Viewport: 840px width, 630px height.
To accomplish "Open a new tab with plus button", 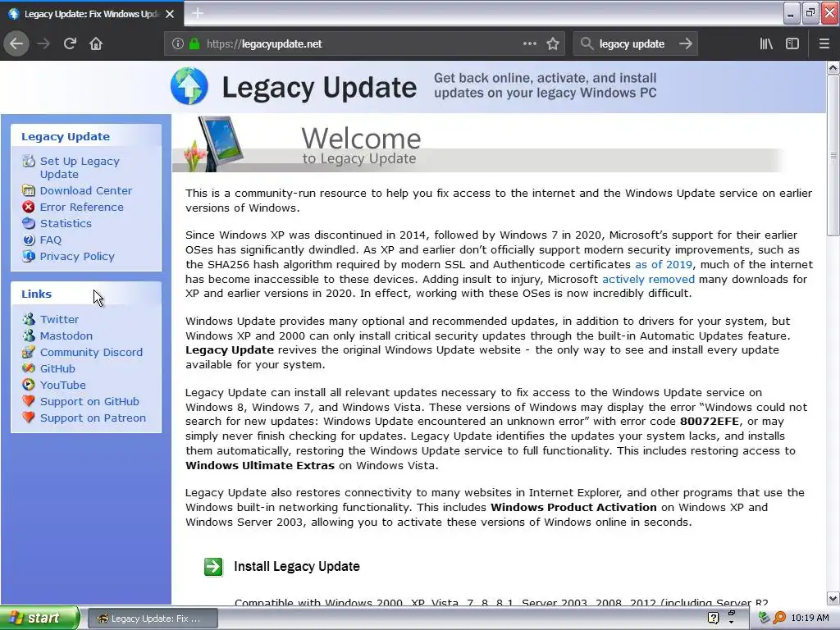I will [198, 13].
